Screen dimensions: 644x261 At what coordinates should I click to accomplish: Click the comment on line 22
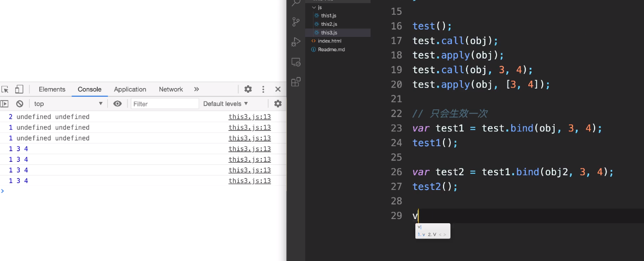450,113
